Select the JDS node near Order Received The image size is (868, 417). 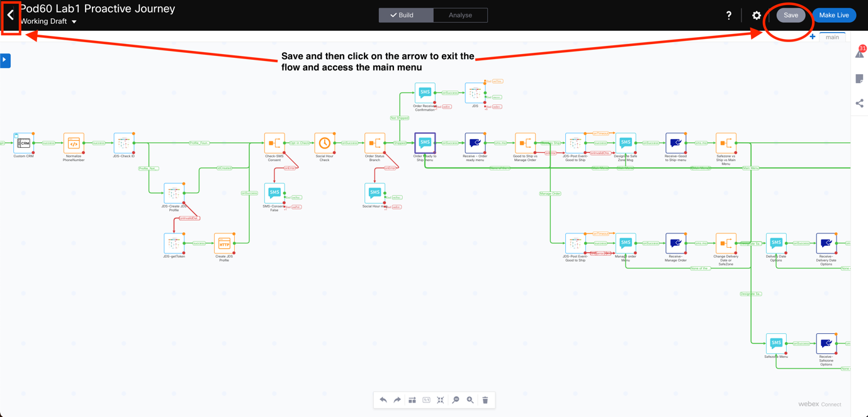click(475, 93)
